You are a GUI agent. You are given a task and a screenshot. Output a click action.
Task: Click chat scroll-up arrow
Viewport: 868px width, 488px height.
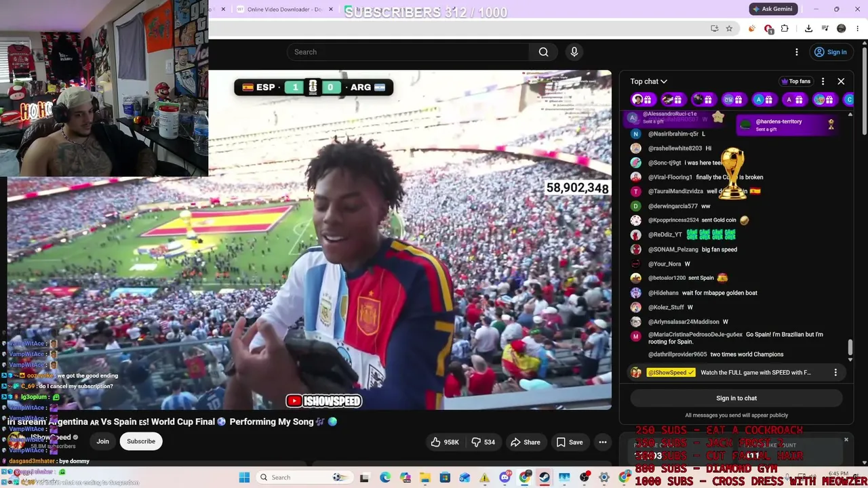click(x=850, y=115)
